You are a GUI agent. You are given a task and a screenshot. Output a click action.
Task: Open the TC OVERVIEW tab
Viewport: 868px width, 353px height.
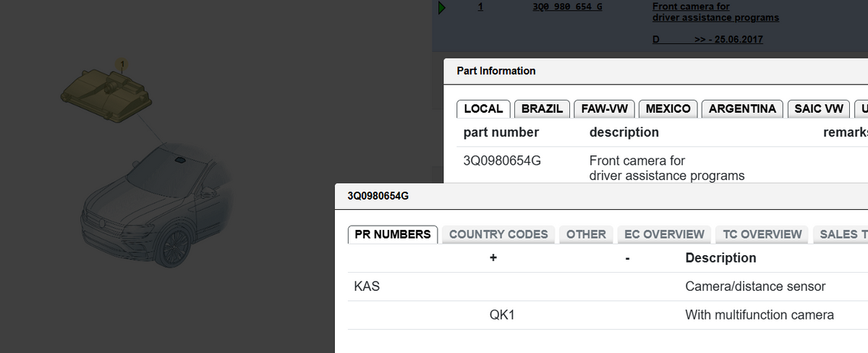point(762,234)
